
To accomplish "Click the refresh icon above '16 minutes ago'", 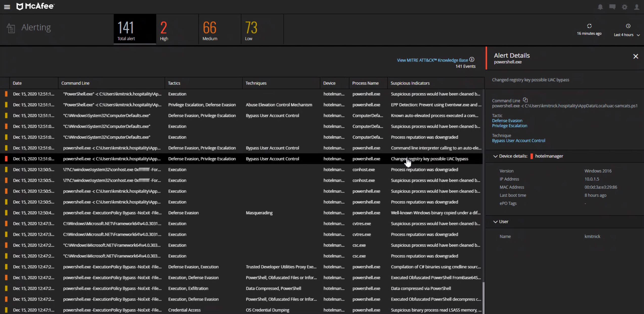I will pos(589,26).
